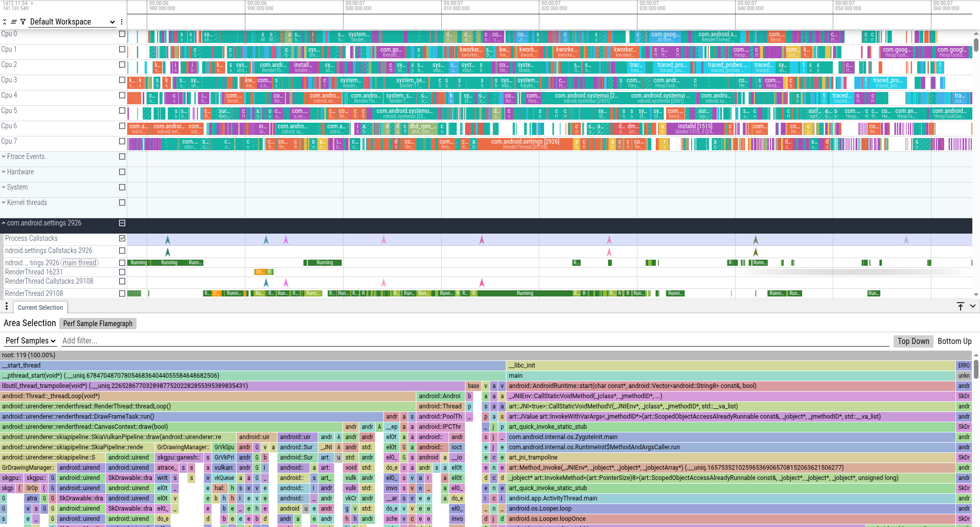The image size is (980, 527).
Task: Select the Current Selection tab
Action: (40, 307)
